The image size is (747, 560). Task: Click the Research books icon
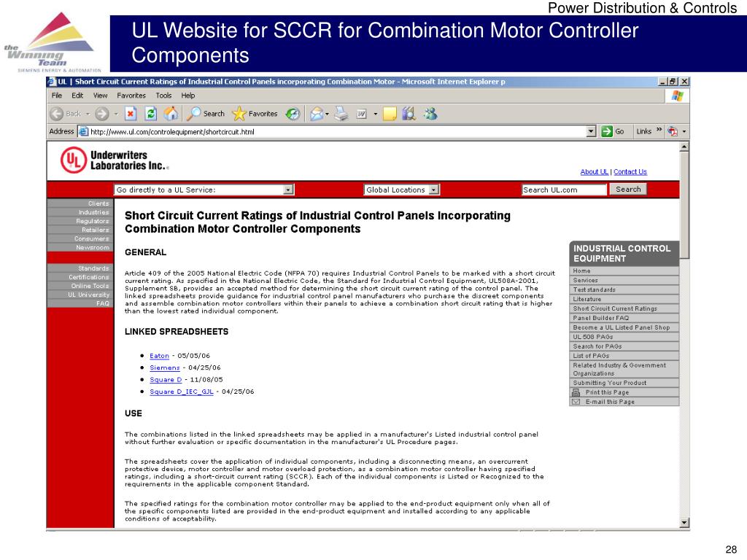[409, 114]
